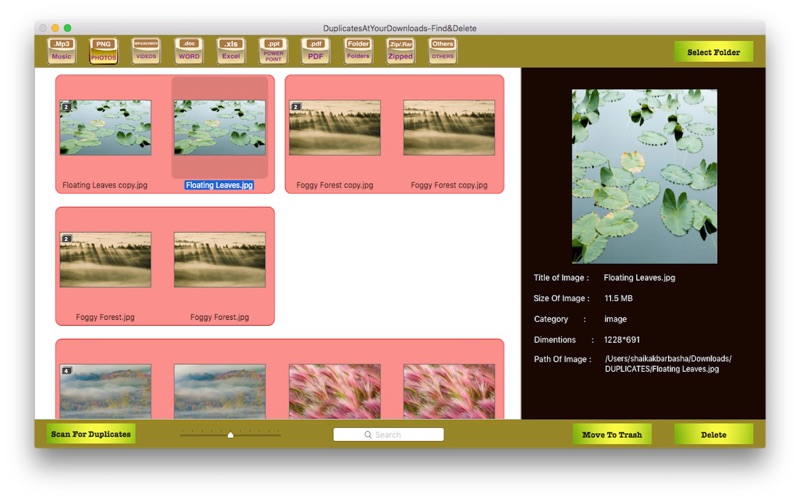This screenshot has width=800, height=500.
Task: Select the .pdf PDF category icon
Action: tap(316, 51)
